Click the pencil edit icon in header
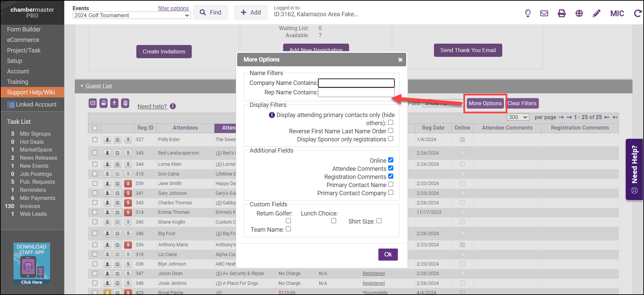Image resolution: width=644 pixels, height=295 pixels. pos(597,14)
